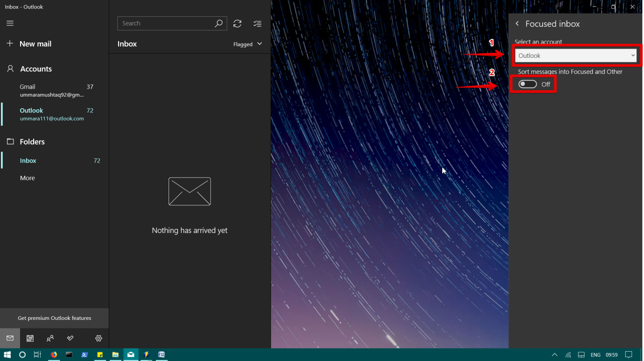Open Calendar from bottom navigation bar

30,338
